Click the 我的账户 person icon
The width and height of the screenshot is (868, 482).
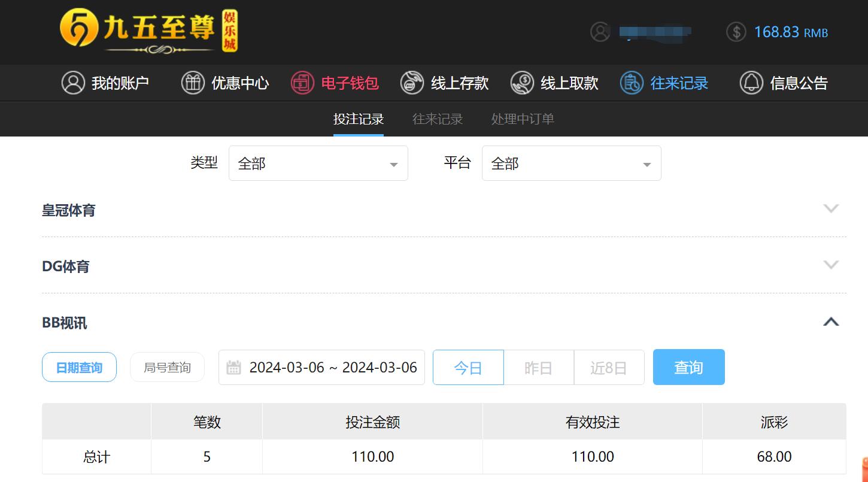[x=73, y=83]
